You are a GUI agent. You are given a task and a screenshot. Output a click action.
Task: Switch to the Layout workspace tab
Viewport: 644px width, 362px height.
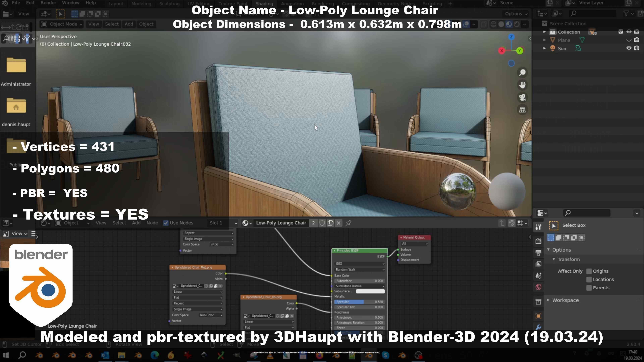coord(116,4)
